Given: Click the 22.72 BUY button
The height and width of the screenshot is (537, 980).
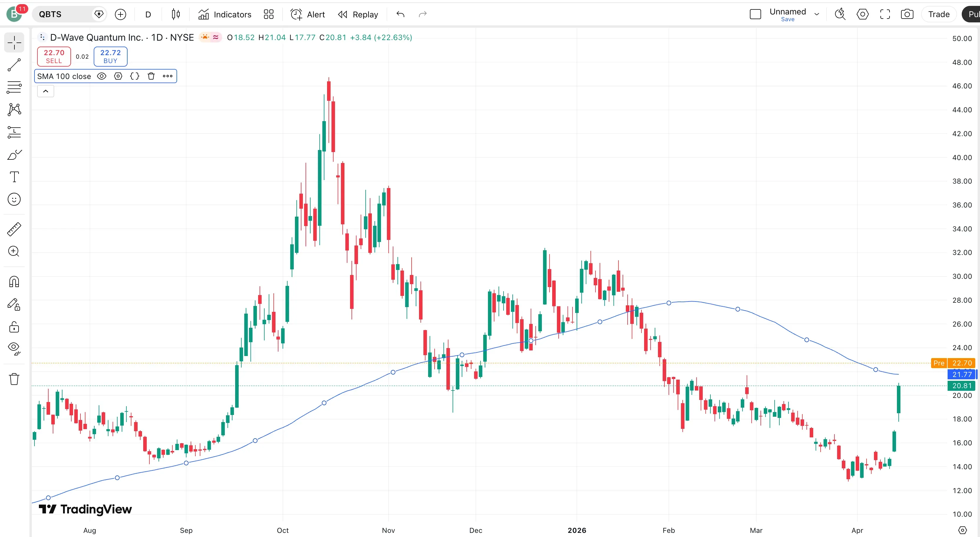Looking at the screenshot, I should pos(110,56).
